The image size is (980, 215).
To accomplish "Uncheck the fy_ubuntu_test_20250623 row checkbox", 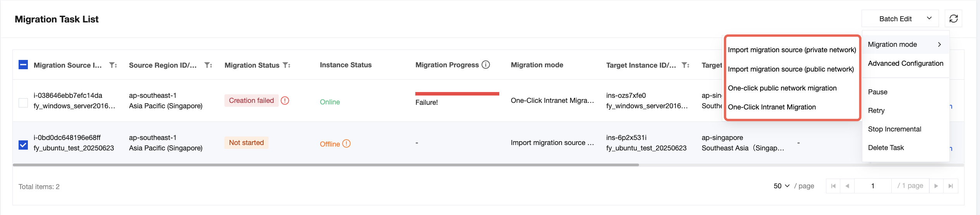I will coord(23,145).
